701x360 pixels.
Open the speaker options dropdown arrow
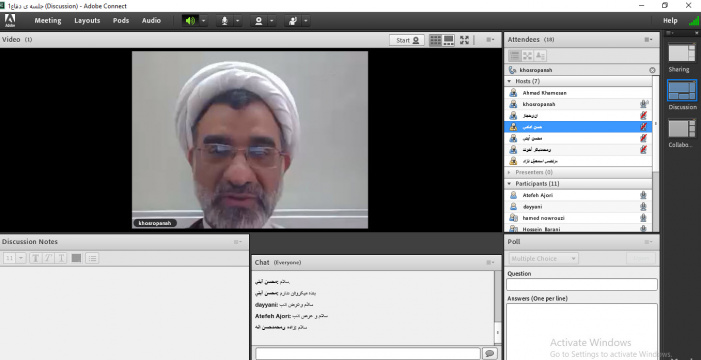pos(203,21)
